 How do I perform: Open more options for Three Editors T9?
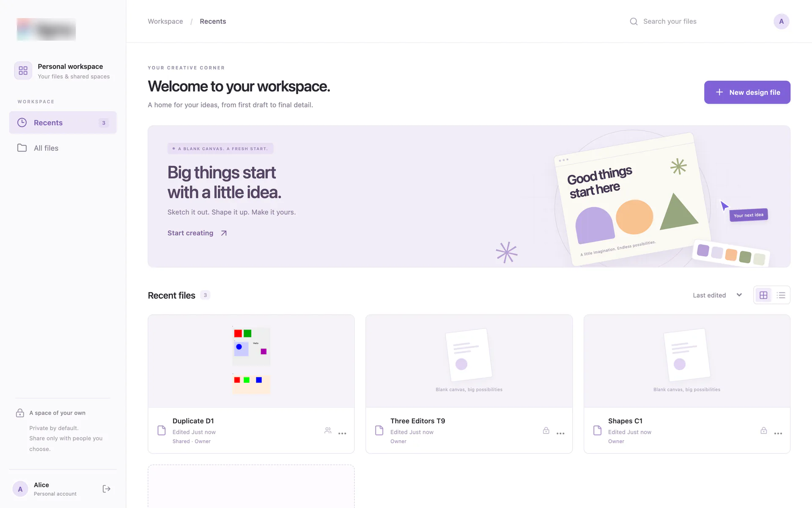[560, 433]
